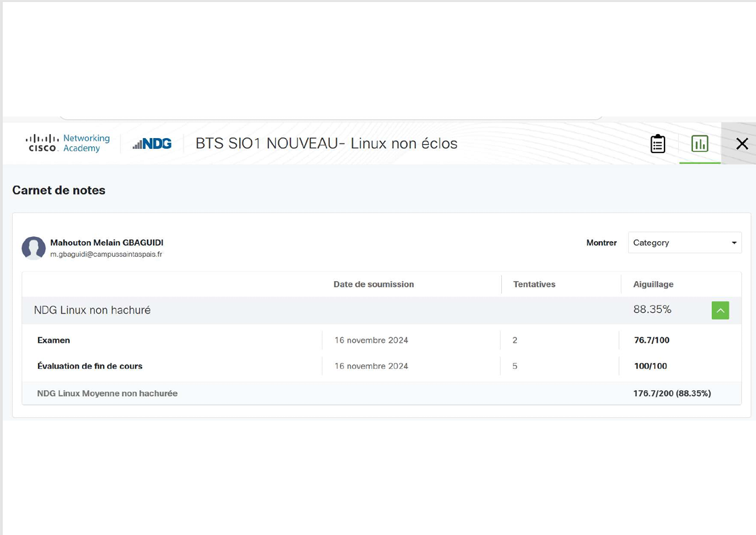Click the student email address

click(x=106, y=255)
